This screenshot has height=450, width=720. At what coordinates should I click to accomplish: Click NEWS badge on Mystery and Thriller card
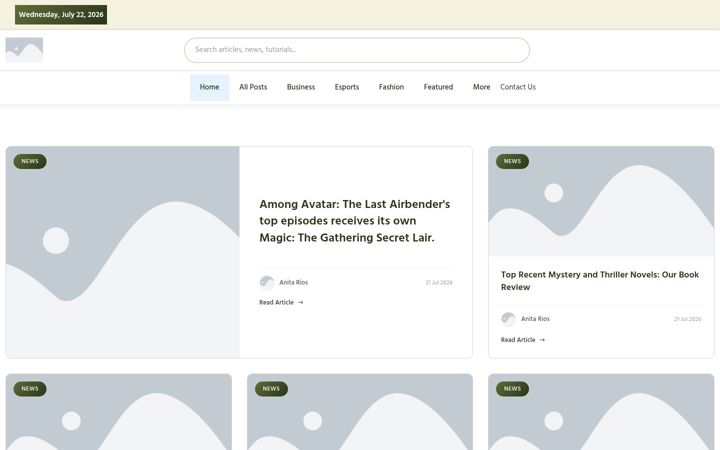click(x=512, y=161)
